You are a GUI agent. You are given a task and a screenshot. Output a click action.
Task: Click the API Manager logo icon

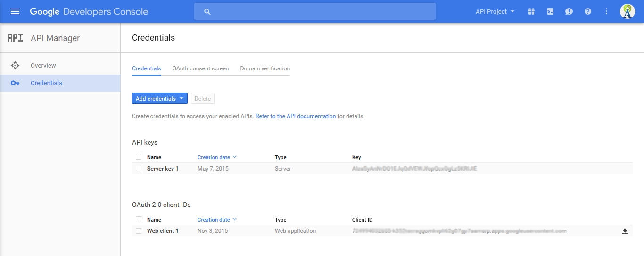click(15, 38)
